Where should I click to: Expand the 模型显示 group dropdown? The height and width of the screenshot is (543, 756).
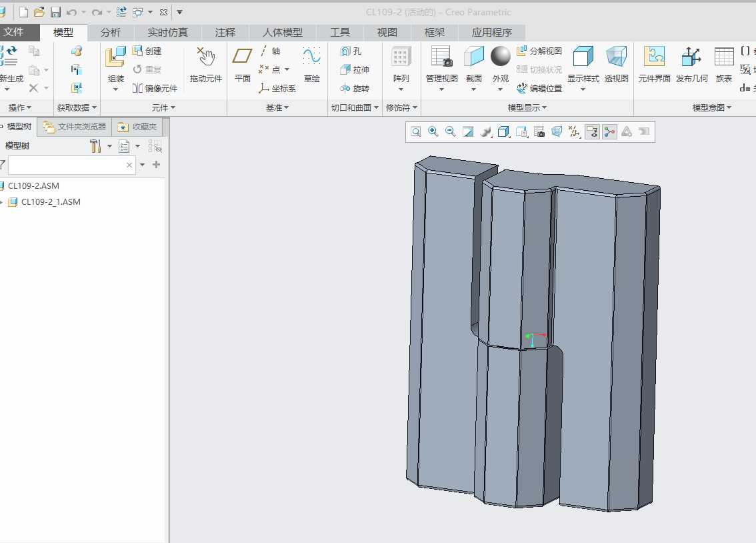[527, 107]
